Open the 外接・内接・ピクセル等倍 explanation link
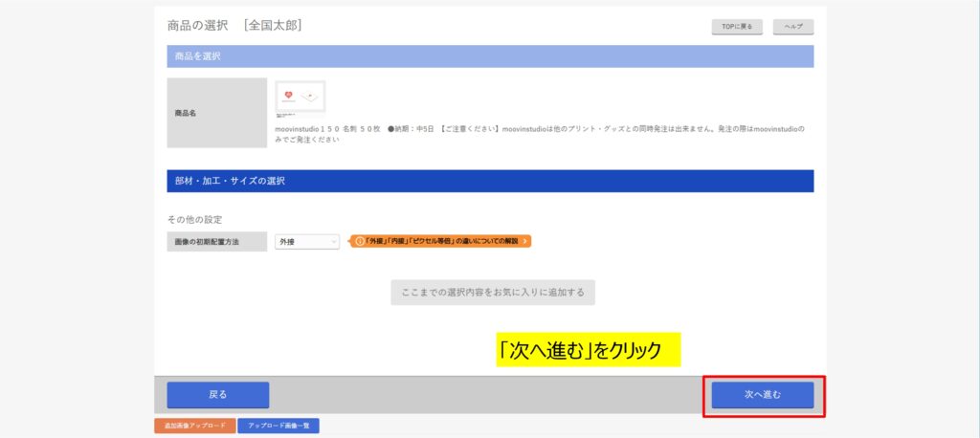 click(440, 242)
